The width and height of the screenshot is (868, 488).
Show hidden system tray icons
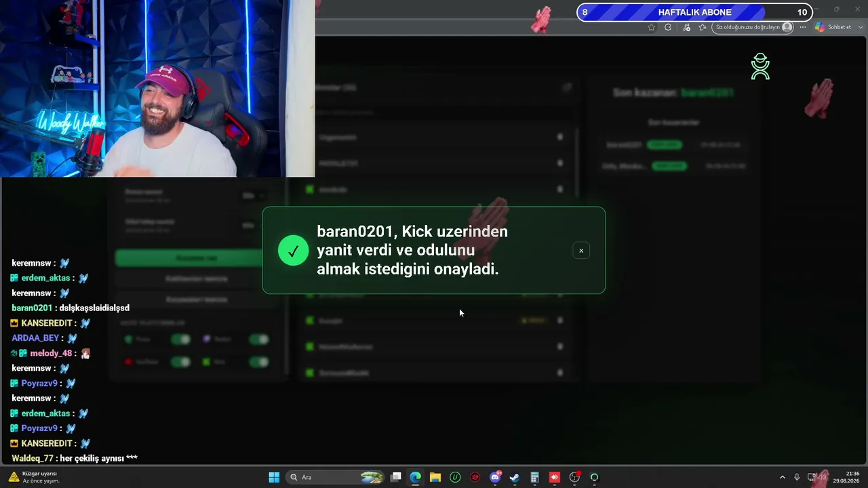[782, 477]
